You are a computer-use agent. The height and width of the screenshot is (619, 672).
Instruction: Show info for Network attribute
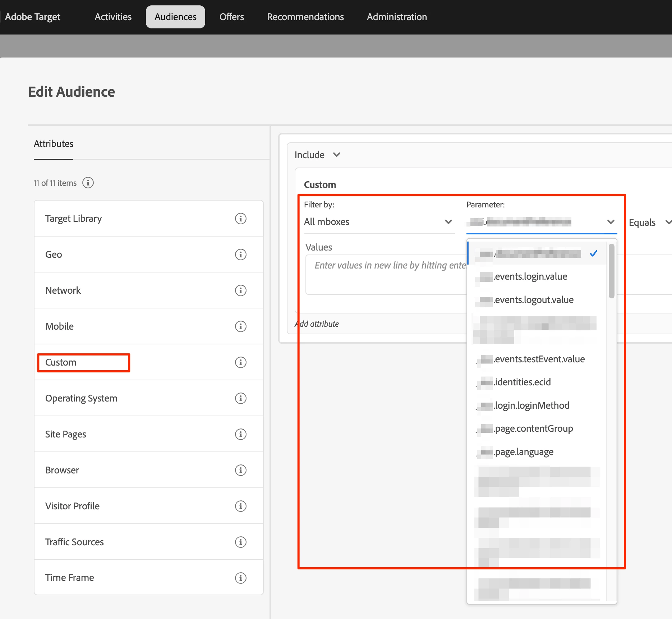240,290
